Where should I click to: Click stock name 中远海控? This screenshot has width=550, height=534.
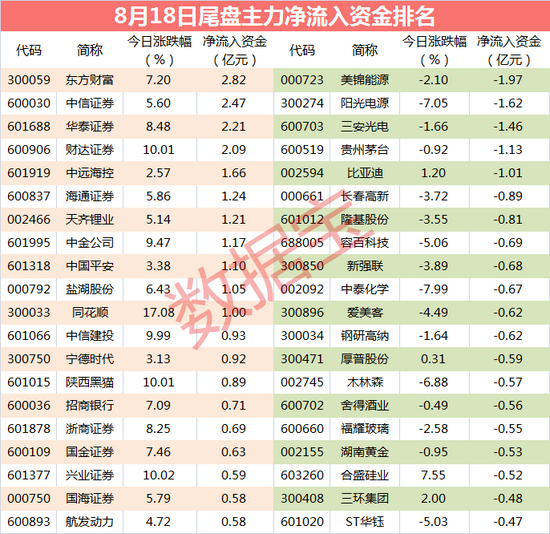click(90, 173)
